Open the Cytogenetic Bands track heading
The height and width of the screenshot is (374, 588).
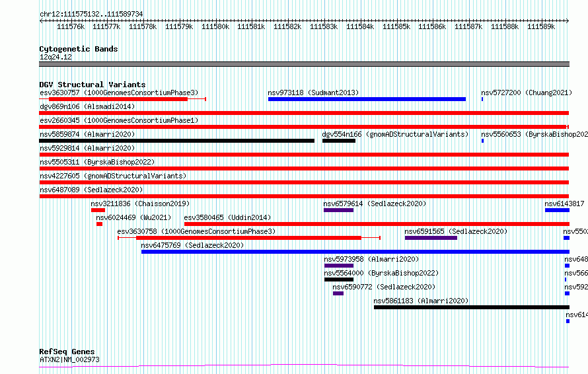point(79,49)
